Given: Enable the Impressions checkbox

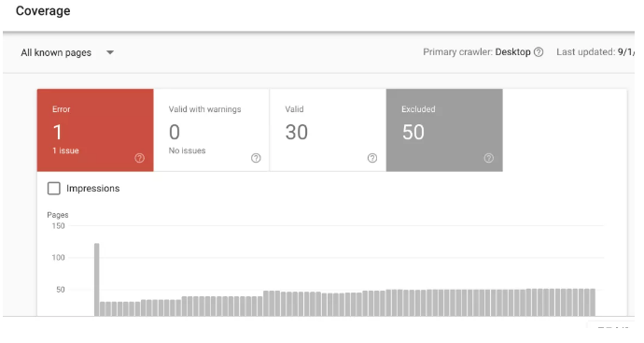Looking at the screenshot, I should tap(54, 189).
